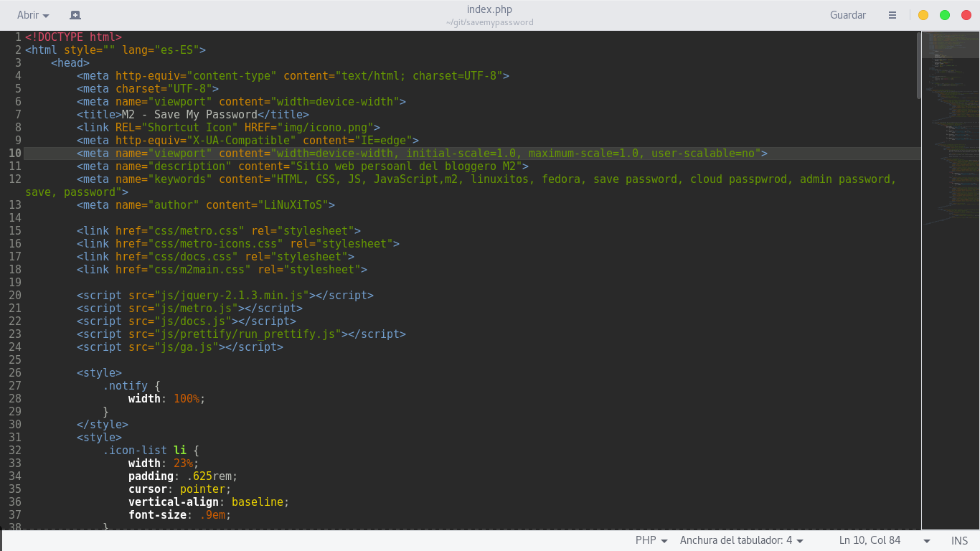Click 'js/metro.js' script source

tap(196, 309)
